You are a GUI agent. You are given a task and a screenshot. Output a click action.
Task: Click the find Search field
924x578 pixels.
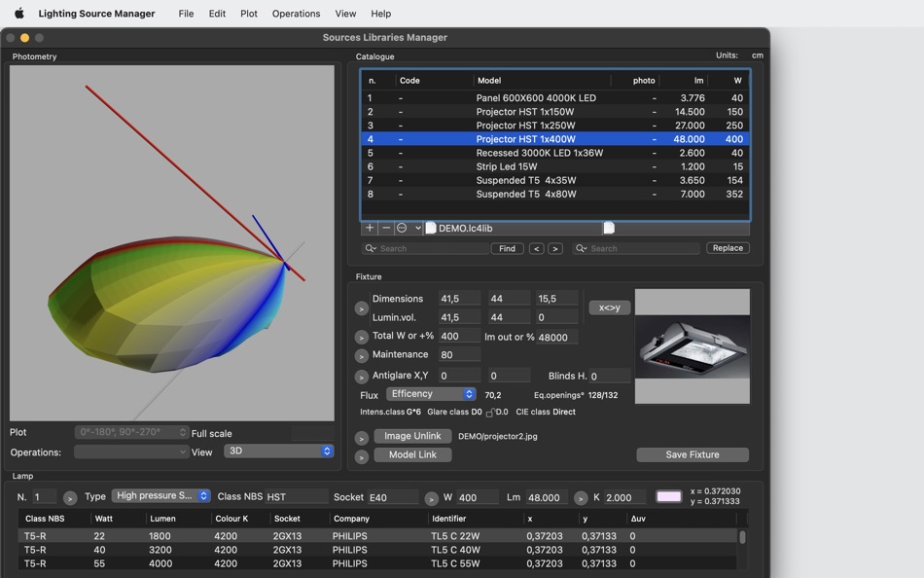click(425, 248)
